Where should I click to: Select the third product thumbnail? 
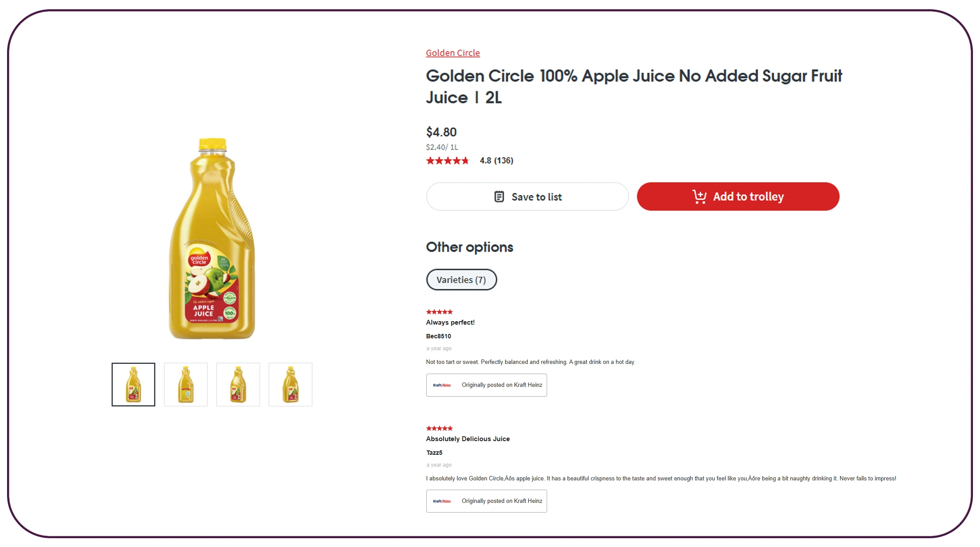(x=238, y=384)
